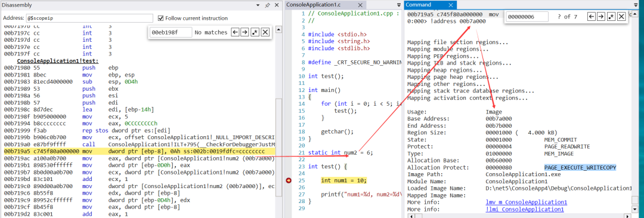Close the Command tab
The image size is (644, 218).
(x=451, y=5)
